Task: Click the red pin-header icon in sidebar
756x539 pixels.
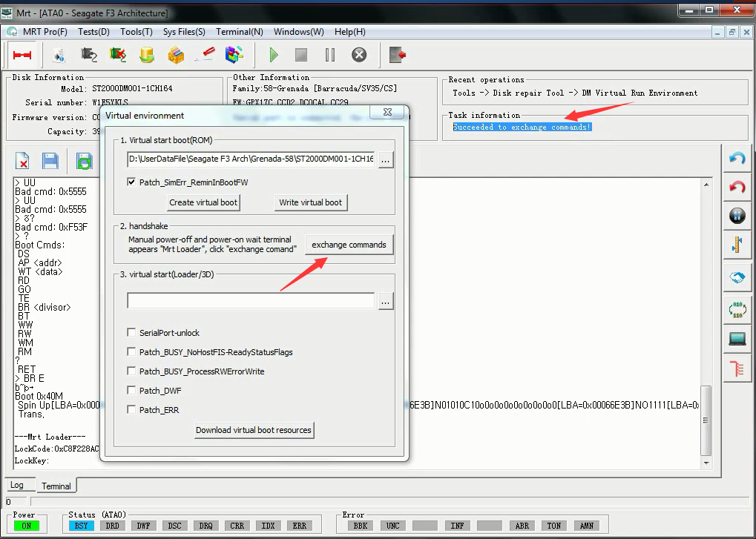Action: (737, 369)
